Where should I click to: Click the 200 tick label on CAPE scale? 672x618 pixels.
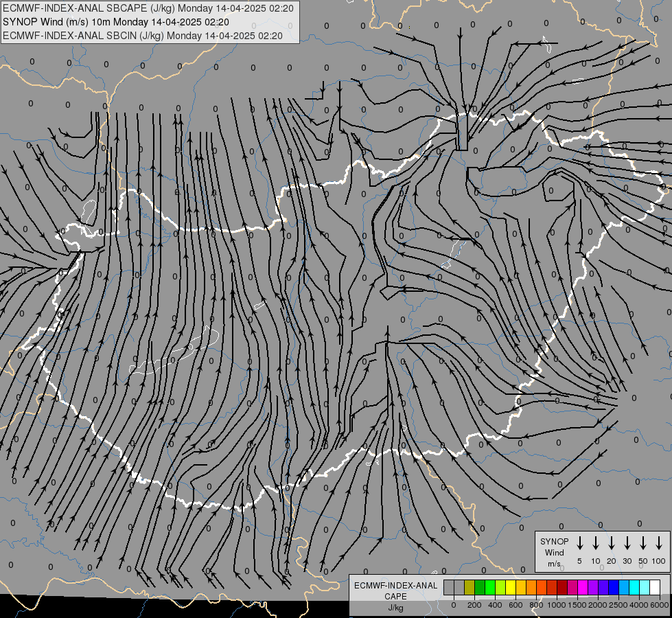pos(474,605)
